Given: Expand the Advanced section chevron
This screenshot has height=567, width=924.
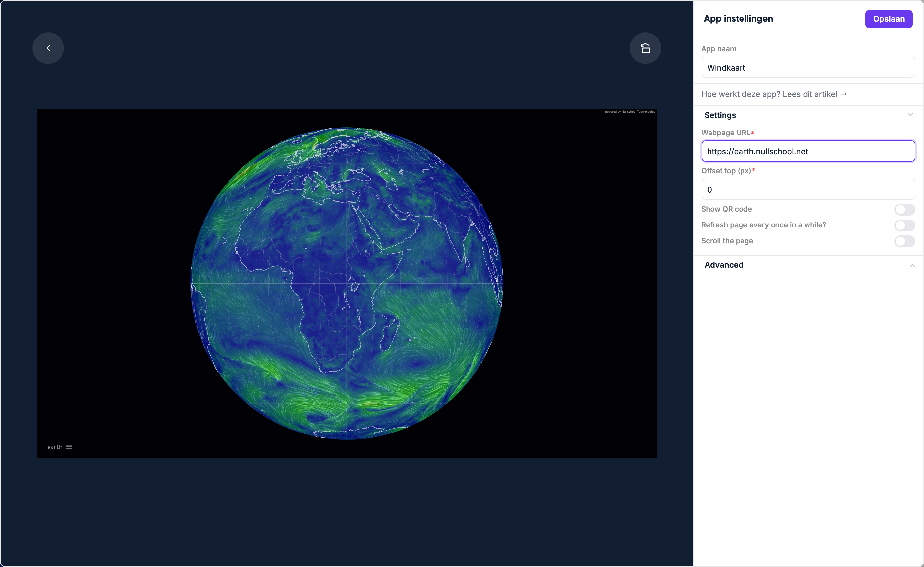Looking at the screenshot, I should click(x=912, y=265).
